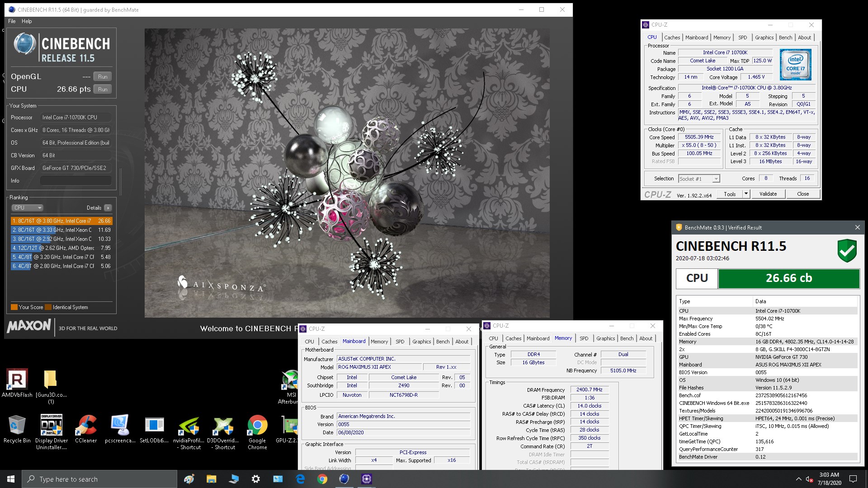The height and width of the screenshot is (488, 868).
Task: Click Close button in CPU-Z CPU window
Action: click(x=803, y=194)
